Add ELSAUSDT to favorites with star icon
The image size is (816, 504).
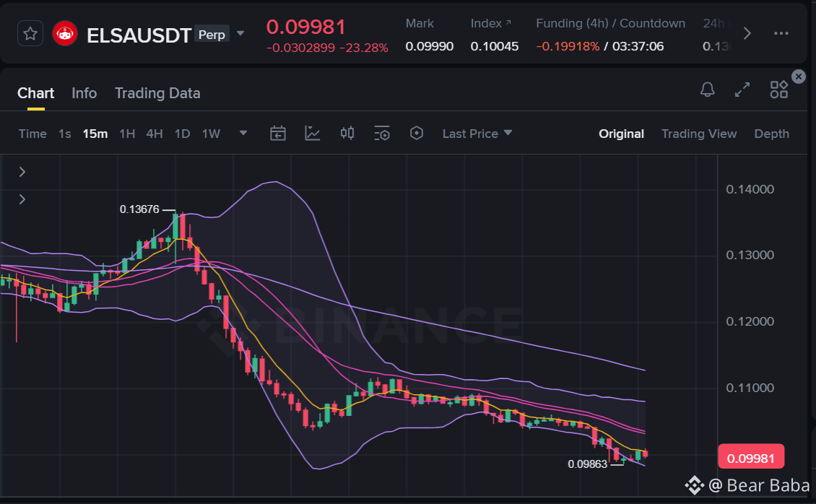click(30, 34)
